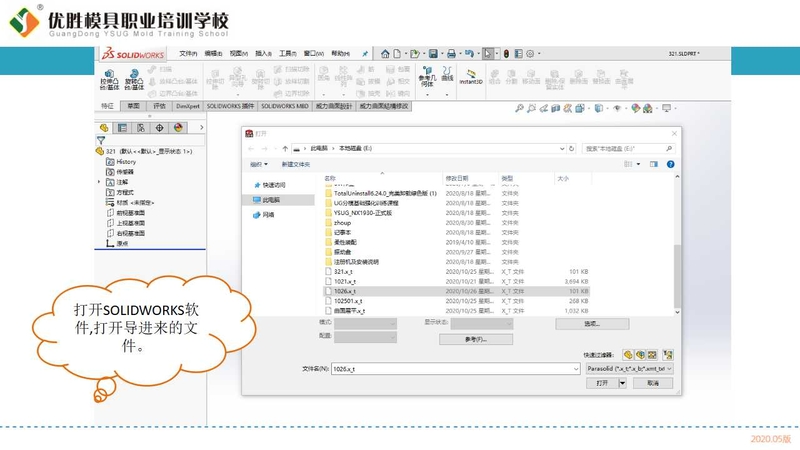Screen dimensions: 800x450
Task: Click the up-folder arrow in the dialog
Action: (x=285, y=147)
